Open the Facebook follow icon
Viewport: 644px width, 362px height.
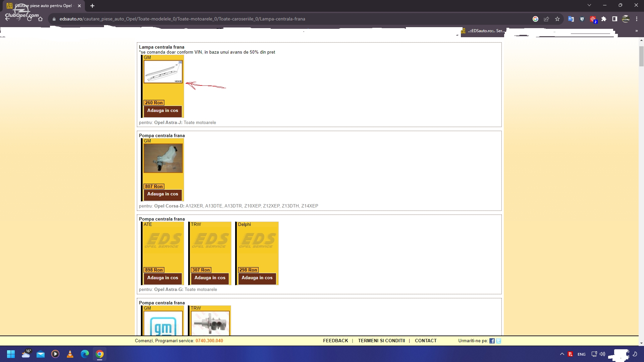[x=492, y=341]
